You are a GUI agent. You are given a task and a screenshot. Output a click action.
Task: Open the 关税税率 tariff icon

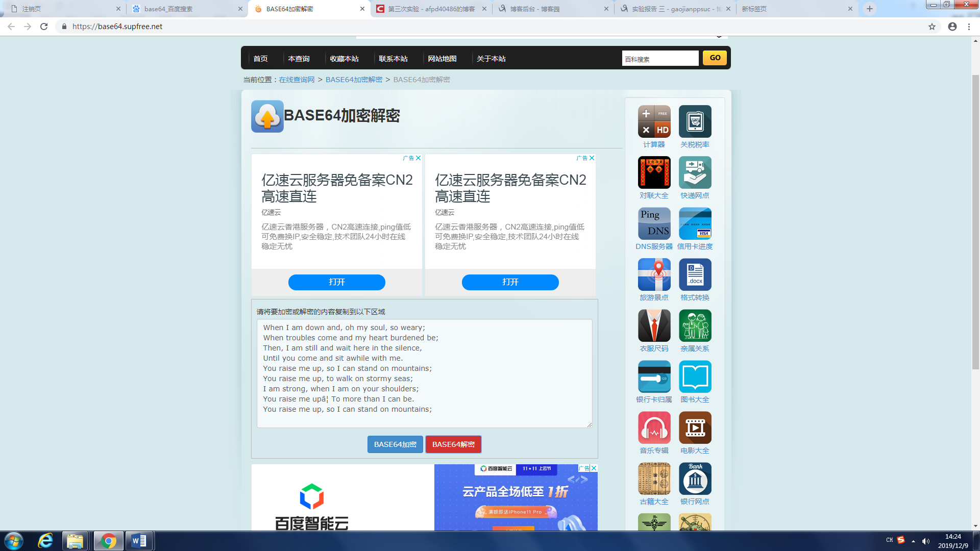click(695, 121)
